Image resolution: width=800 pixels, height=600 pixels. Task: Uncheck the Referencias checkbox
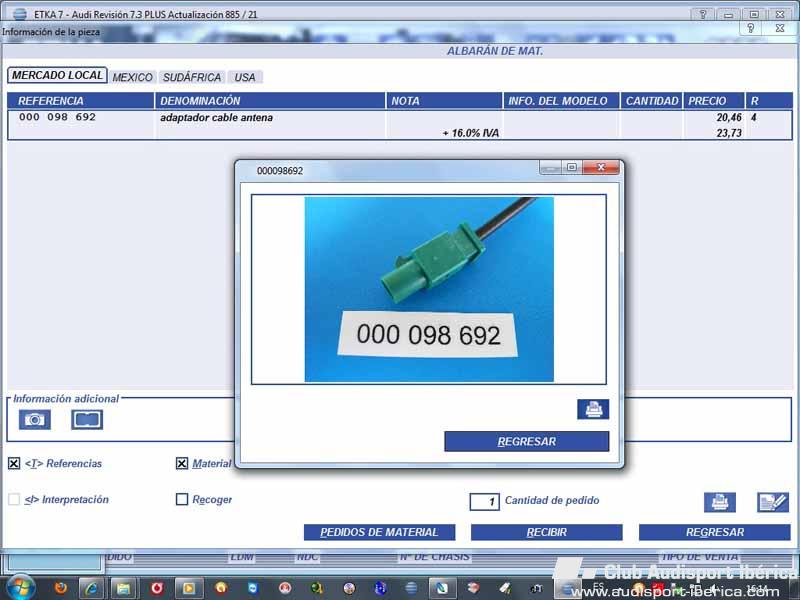(x=14, y=464)
